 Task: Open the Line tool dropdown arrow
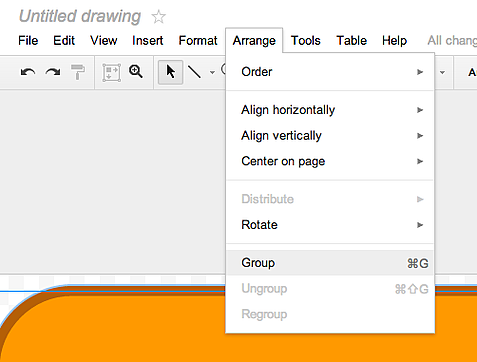tap(212, 72)
